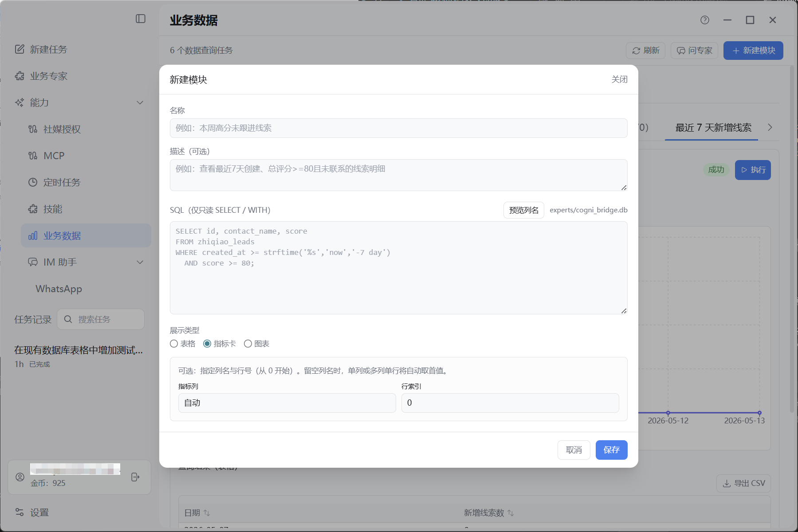Click search magnifier icon in 搜索任务
This screenshot has width=798, height=532.
tap(68, 319)
